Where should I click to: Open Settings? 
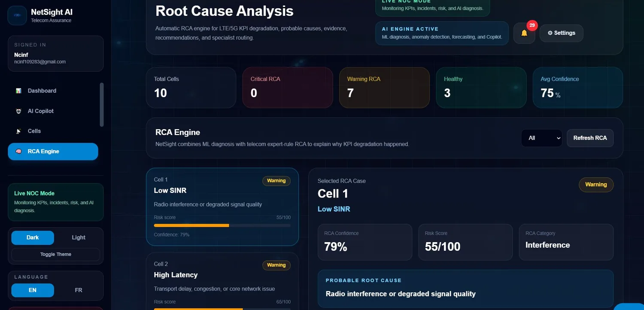click(x=561, y=33)
